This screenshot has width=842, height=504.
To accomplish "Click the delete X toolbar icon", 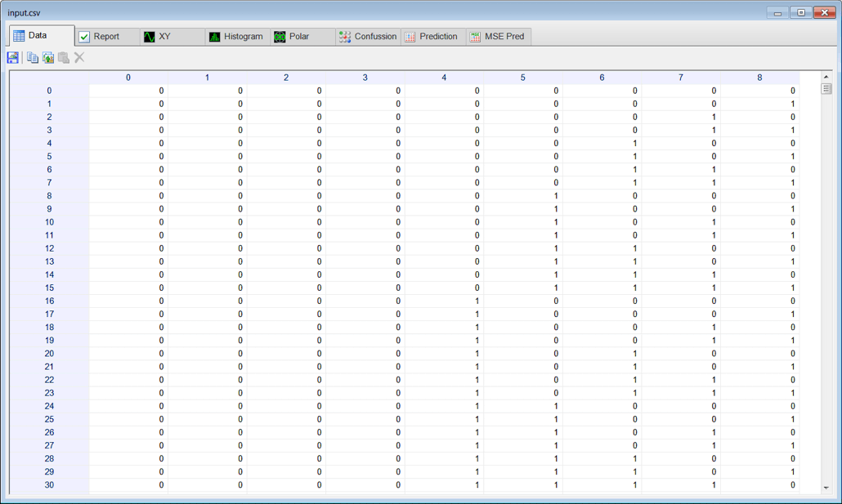I will [79, 57].
